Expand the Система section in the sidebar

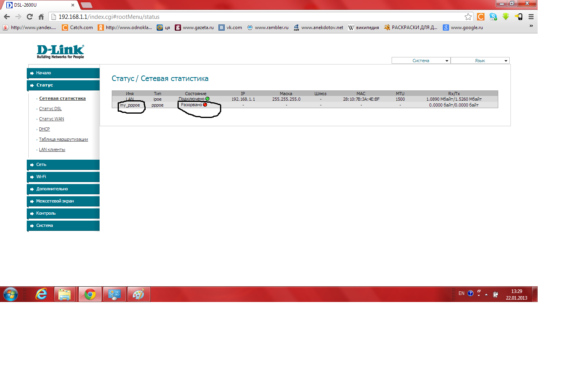tap(63, 226)
